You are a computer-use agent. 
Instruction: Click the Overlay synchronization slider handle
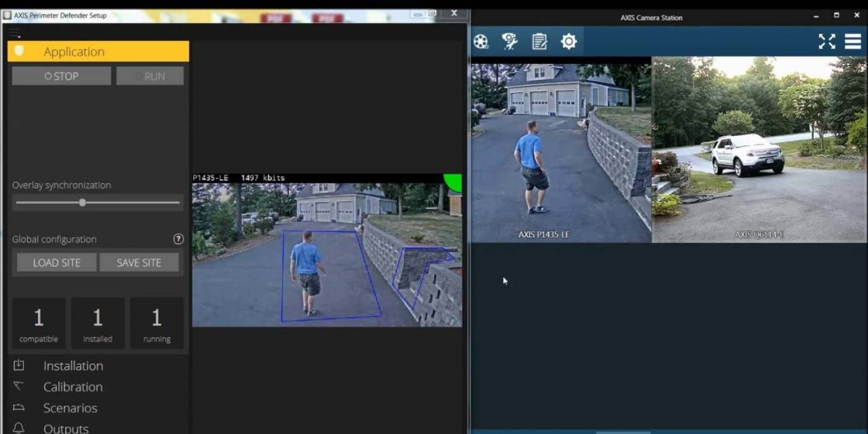pyautogui.click(x=82, y=203)
